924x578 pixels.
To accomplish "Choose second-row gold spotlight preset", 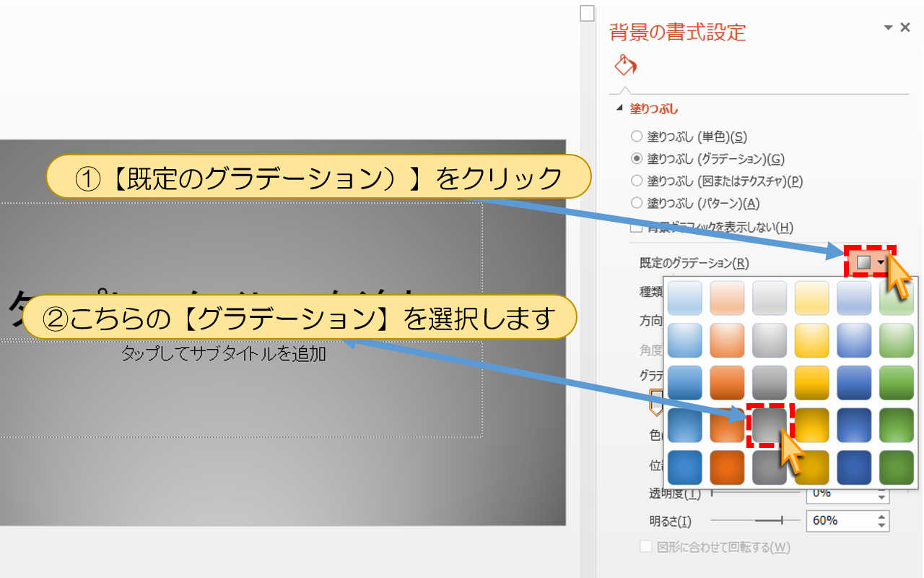I will [812, 340].
